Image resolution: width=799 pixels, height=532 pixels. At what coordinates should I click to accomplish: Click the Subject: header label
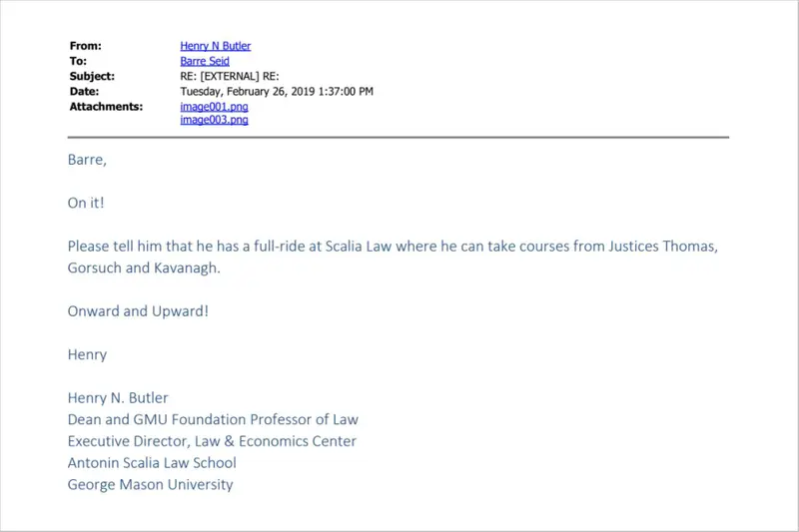[x=92, y=77]
